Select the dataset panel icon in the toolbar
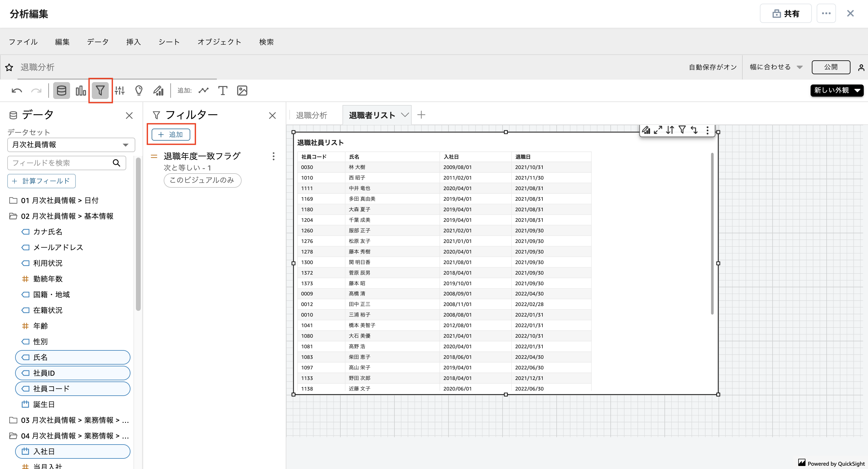 [x=61, y=90]
